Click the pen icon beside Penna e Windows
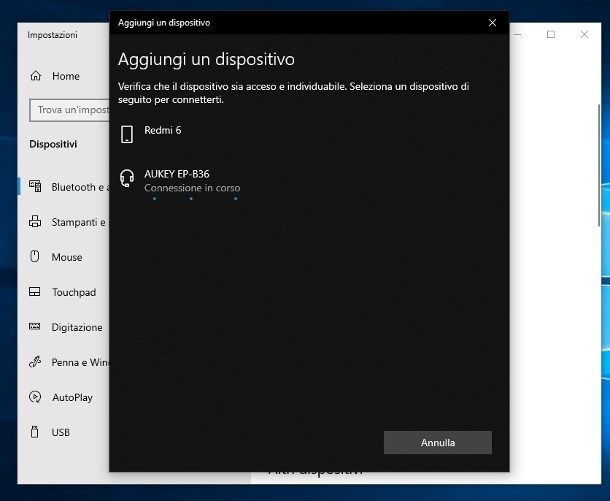 (x=35, y=362)
